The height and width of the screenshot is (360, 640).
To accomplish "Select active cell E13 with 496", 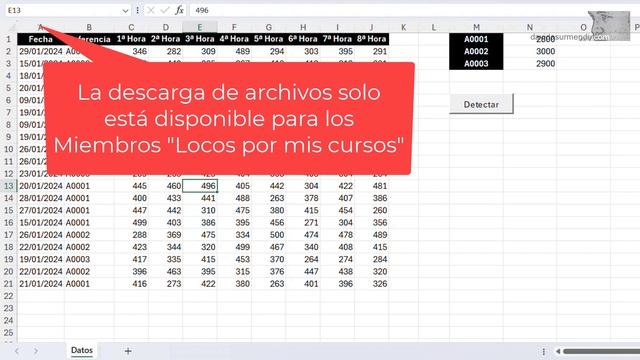I will [200, 186].
